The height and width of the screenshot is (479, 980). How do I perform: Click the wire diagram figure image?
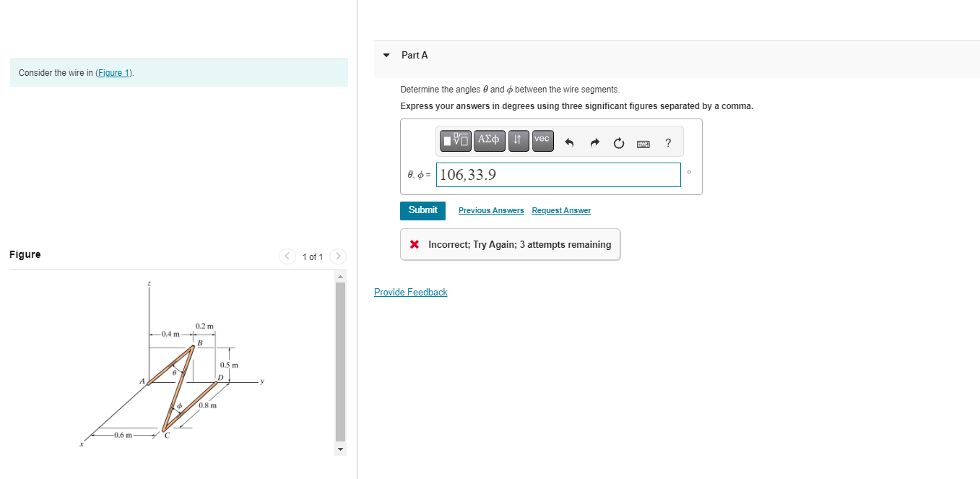(172, 366)
